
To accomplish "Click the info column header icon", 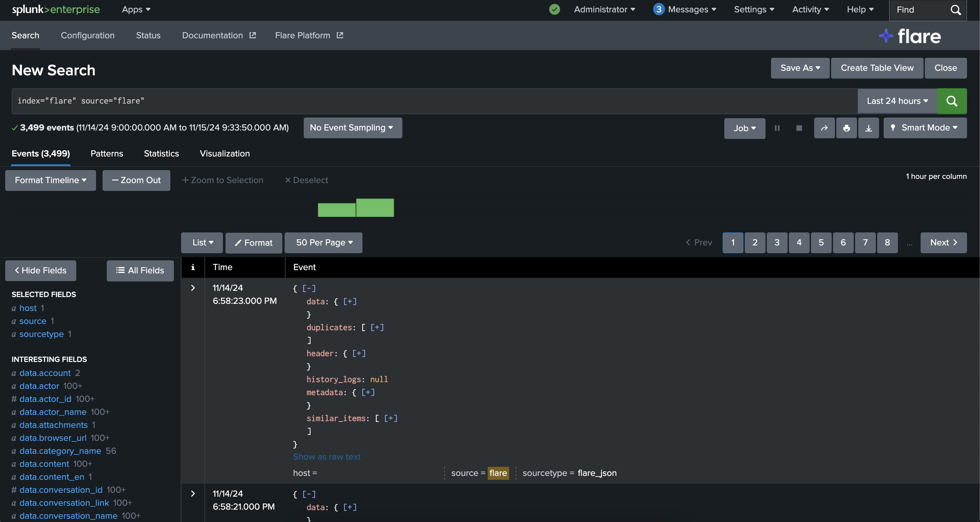I will 193,267.
